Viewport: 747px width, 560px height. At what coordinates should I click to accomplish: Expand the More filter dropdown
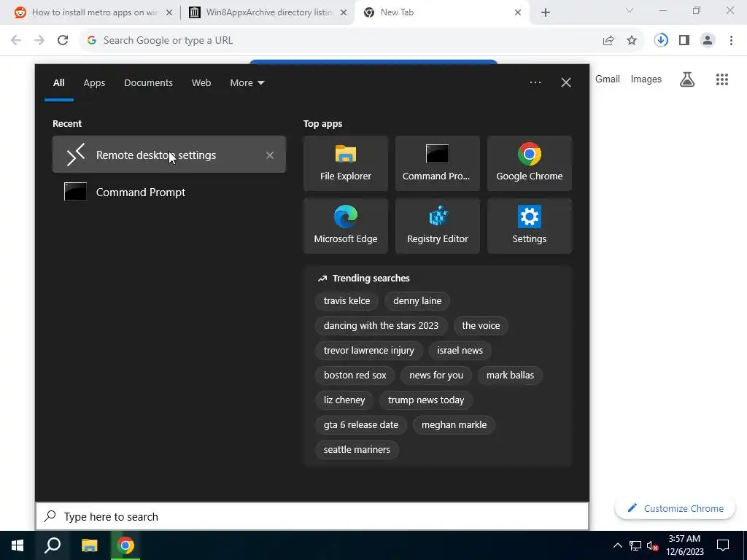[247, 83]
